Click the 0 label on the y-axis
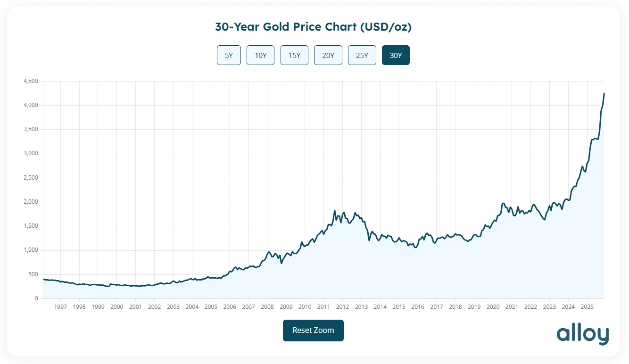Viewport: 629px width, 364px height. tap(36, 298)
